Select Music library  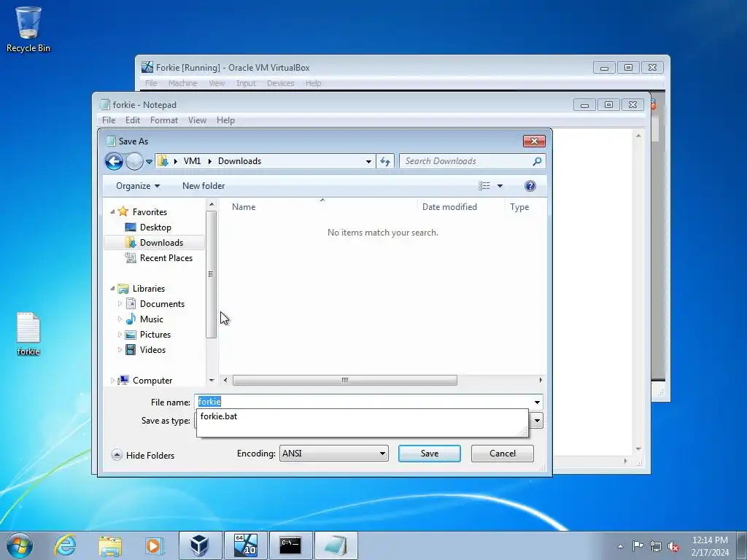pyautogui.click(x=152, y=319)
